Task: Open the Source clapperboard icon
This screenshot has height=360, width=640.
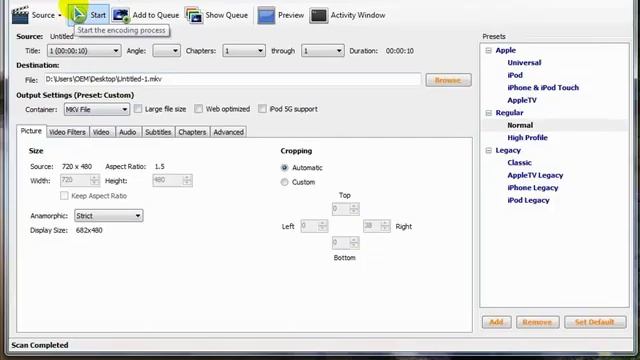Action: coord(20,15)
